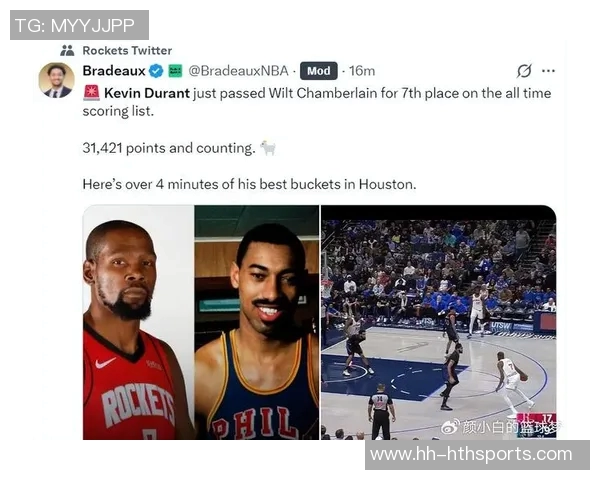Open the @BradeauxNBA handle link
The width and height of the screenshot is (600, 480).
238,71
